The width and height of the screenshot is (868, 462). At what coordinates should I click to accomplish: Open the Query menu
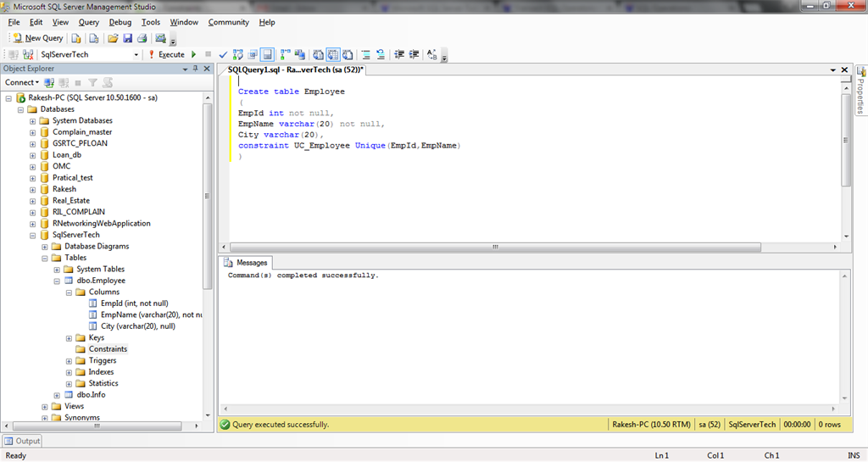coord(88,22)
